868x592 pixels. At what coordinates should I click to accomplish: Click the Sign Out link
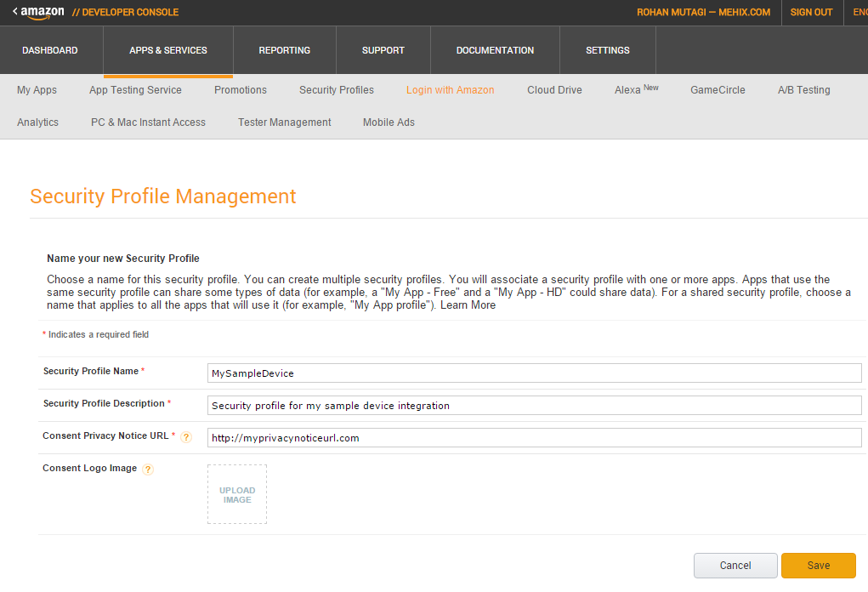point(812,12)
